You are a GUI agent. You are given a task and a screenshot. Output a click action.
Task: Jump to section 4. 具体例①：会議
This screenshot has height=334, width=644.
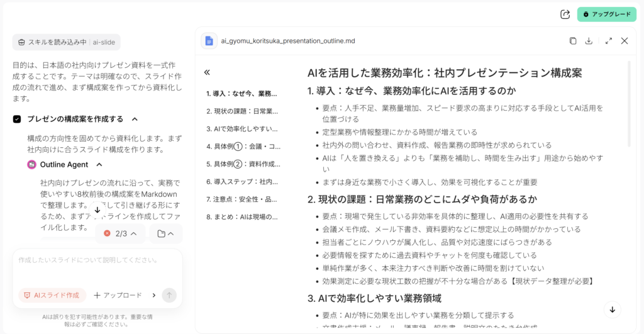[x=243, y=147]
